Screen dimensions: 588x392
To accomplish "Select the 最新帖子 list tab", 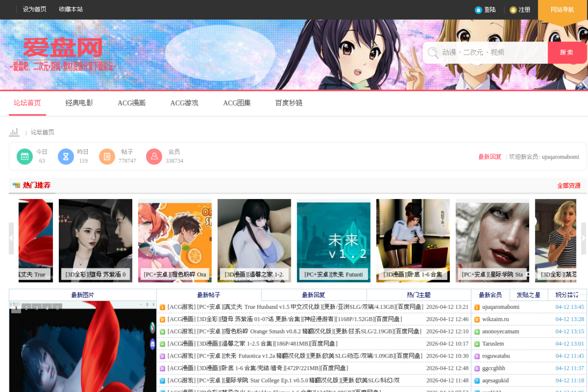I will coord(209,295).
